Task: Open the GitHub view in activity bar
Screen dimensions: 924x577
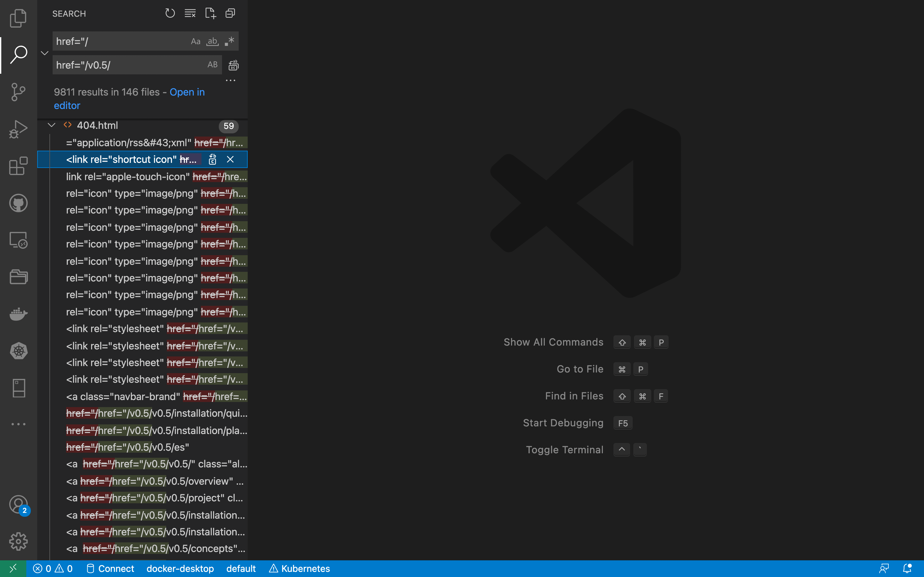Action: 18,203
